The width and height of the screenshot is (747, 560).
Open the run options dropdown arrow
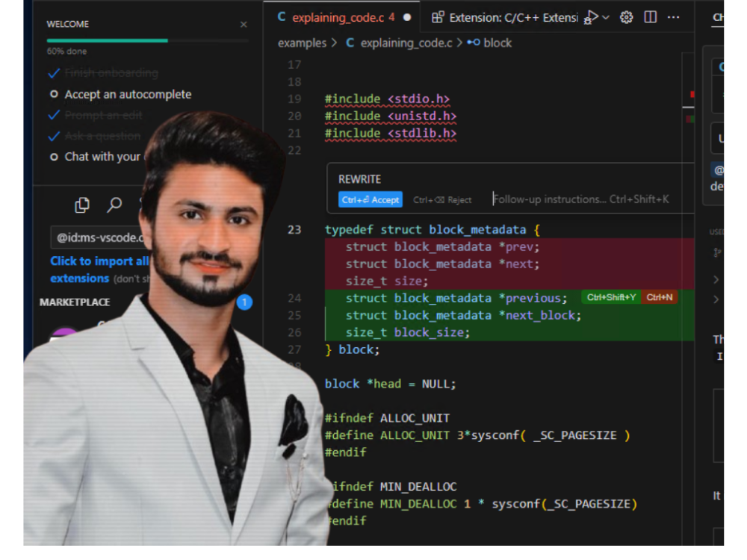click(x=606, y=18)
